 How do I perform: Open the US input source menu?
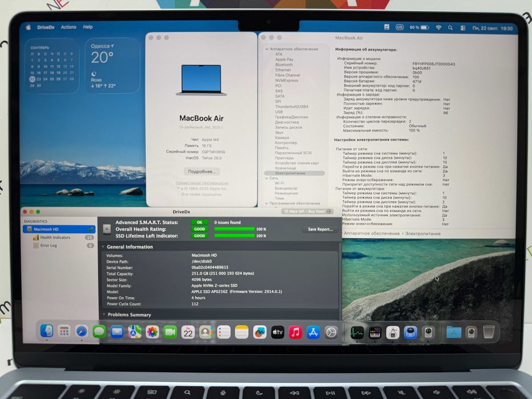click(400, 27)
